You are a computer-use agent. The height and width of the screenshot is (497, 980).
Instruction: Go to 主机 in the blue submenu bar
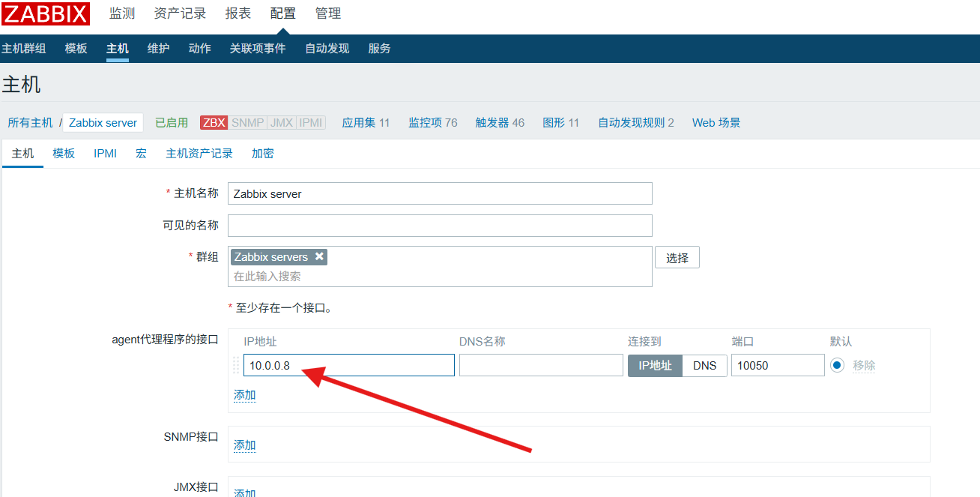click(118, 48)
